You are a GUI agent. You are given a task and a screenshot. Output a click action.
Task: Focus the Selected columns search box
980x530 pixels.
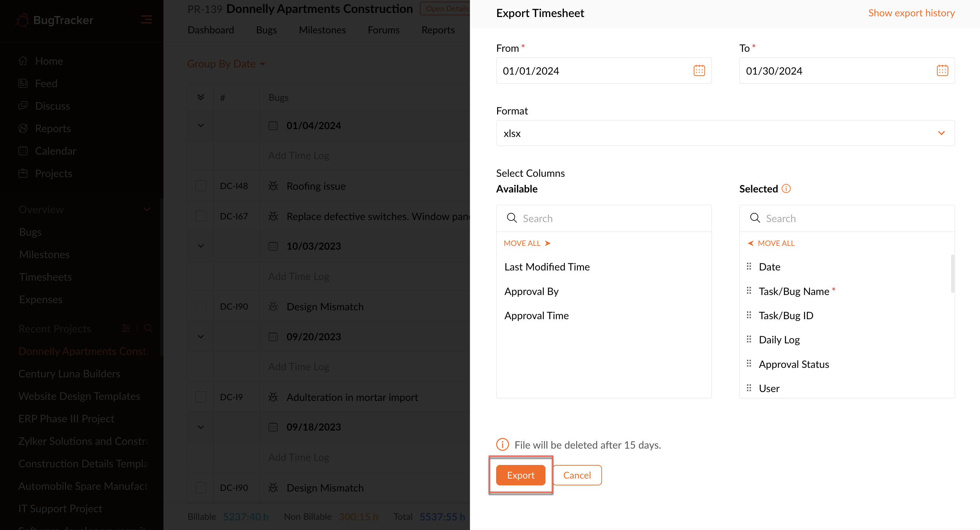[847, 218]
